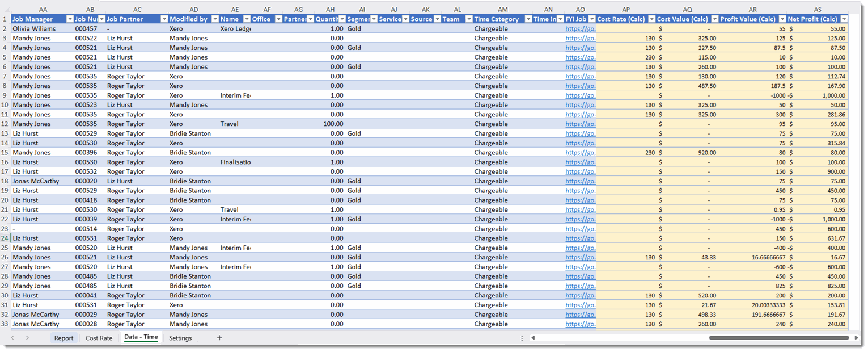
Task: Click the 000396 job number cell
Action: pyautogui.click(x=90, y=152)
